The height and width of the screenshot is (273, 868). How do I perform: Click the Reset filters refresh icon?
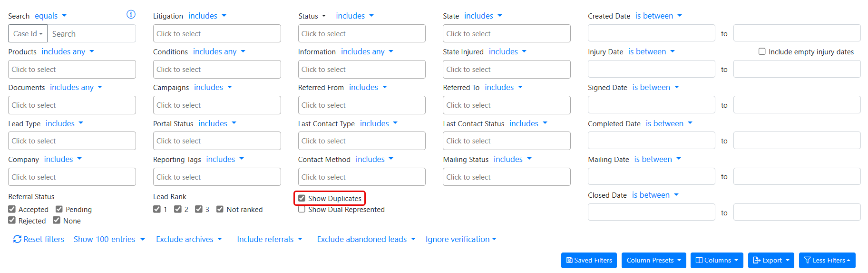[x=17, y=239]
